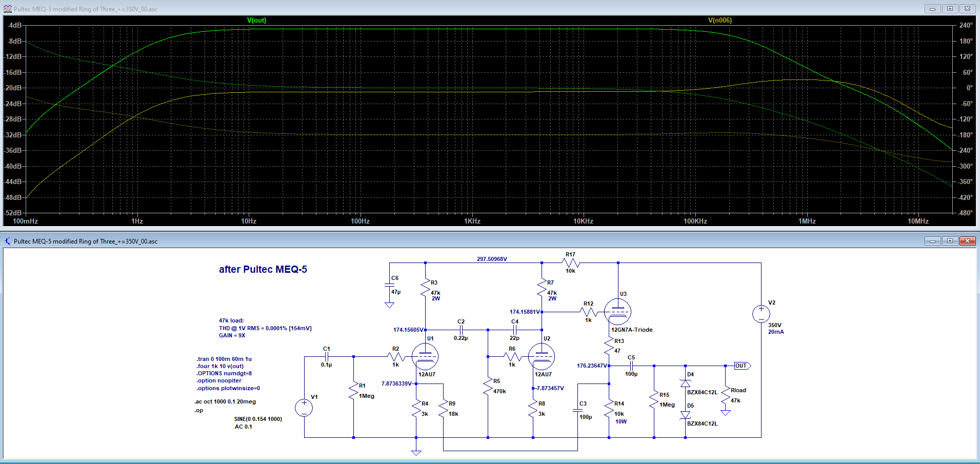The width and height of the screenshot is (980, 464).
Task: Click resistor R17 10k symbol
Action: point(570,263)
